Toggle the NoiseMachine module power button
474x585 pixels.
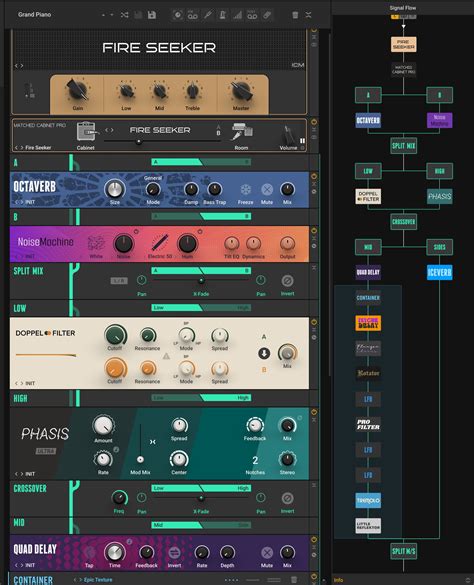314,231
